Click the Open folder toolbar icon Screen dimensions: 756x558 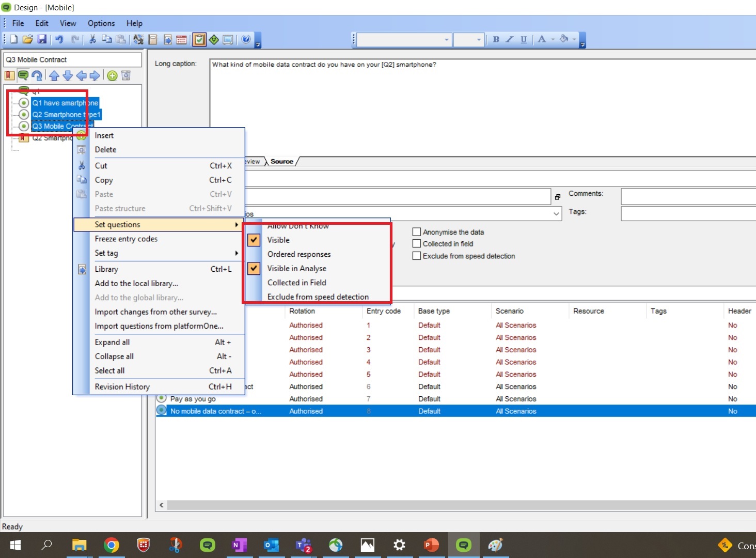click(x=28, y=39)
